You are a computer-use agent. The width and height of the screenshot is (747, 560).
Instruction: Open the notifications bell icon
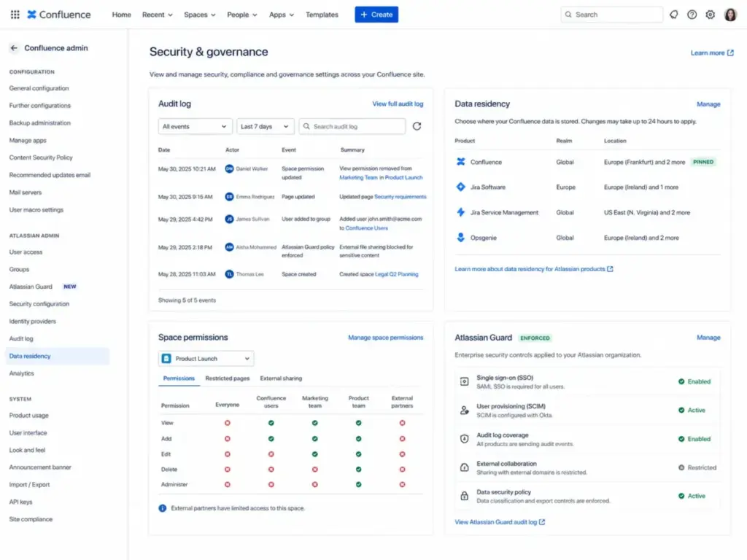(673, 15)
